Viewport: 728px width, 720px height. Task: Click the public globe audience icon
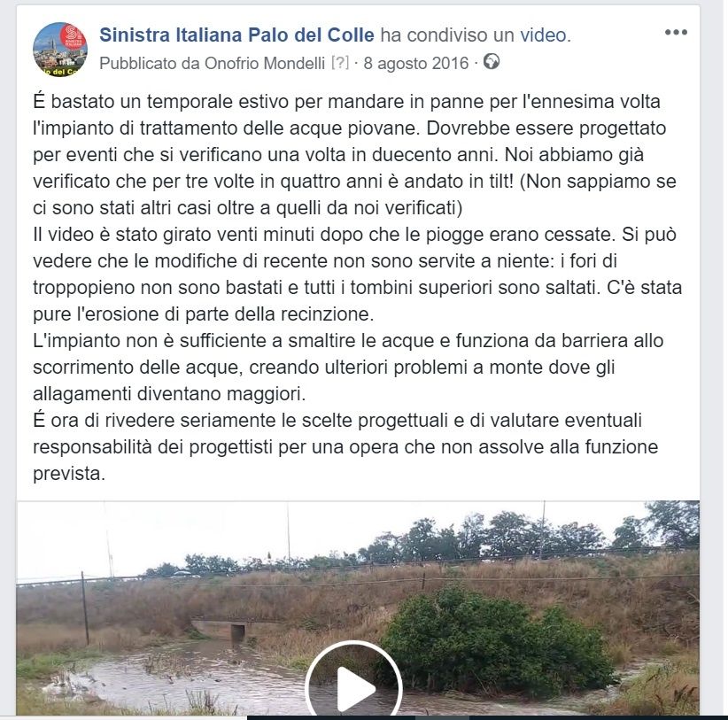coord(492,61)
